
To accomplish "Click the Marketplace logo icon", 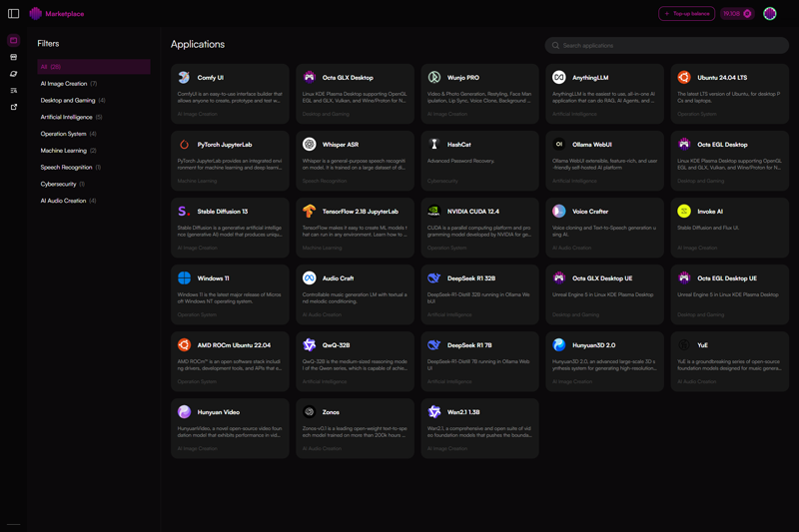I will tap(35, 14).
